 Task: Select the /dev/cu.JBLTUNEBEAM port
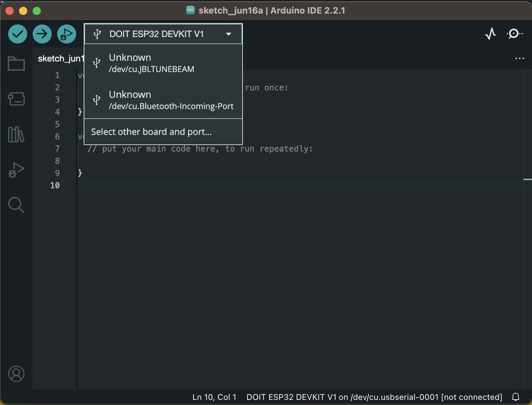163,63
